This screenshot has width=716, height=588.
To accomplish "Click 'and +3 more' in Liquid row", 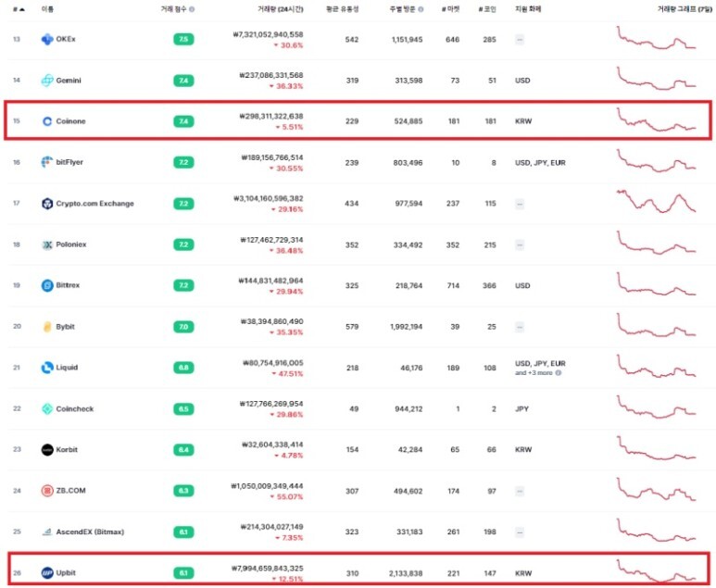I will coord(534,373).
